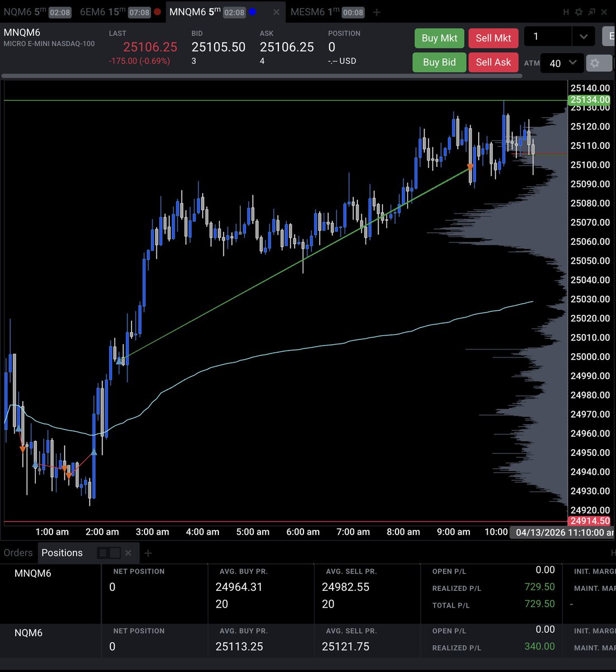Click orange sell marker near 9 am
This screenshot has height=672, width=616.
coord(470,167)
